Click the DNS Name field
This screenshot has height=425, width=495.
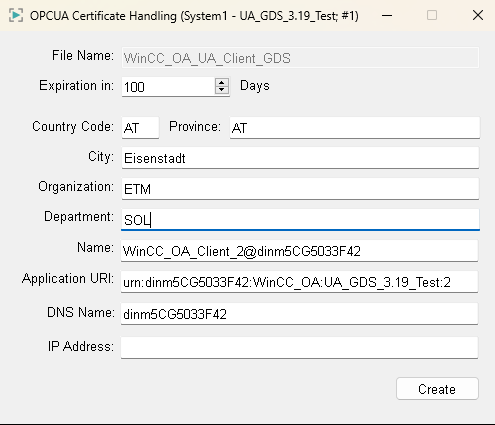pos(299,314)
